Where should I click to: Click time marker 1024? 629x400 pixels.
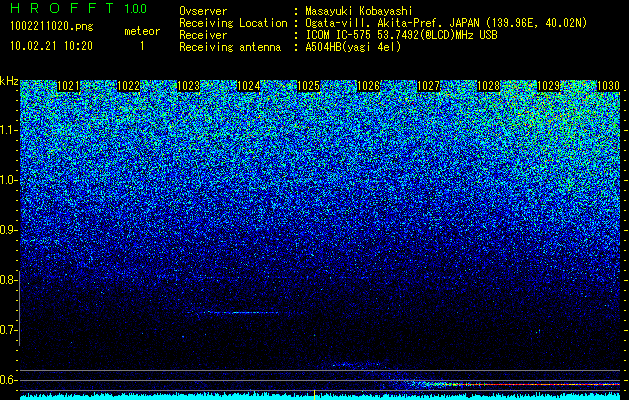coord(248,86)
